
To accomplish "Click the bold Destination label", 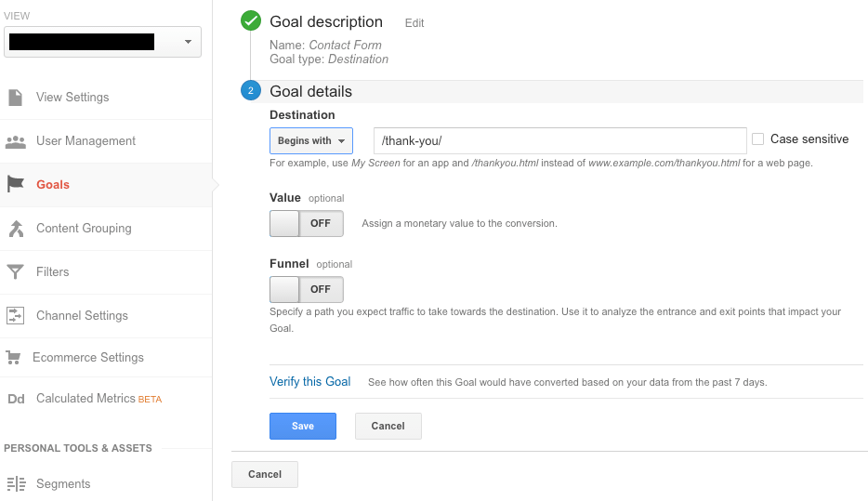I will click(302, 114).
